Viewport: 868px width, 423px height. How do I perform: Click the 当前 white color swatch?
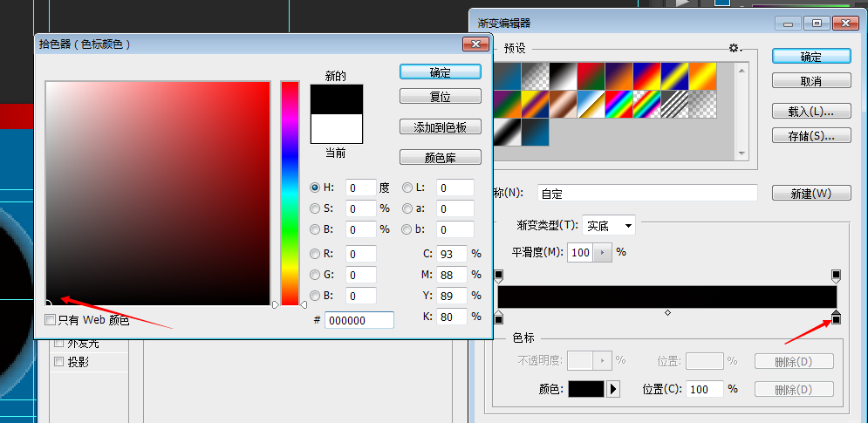(337, 128)
